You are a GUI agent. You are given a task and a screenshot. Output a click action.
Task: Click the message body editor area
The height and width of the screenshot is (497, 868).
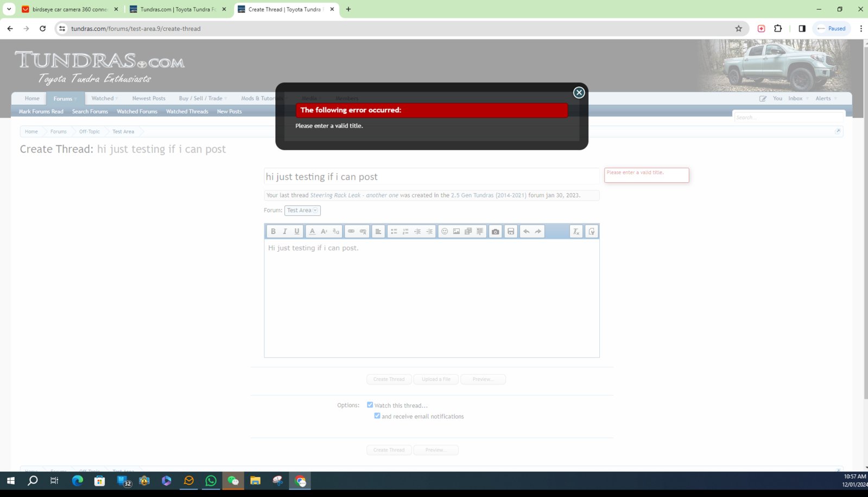point(432,298)
